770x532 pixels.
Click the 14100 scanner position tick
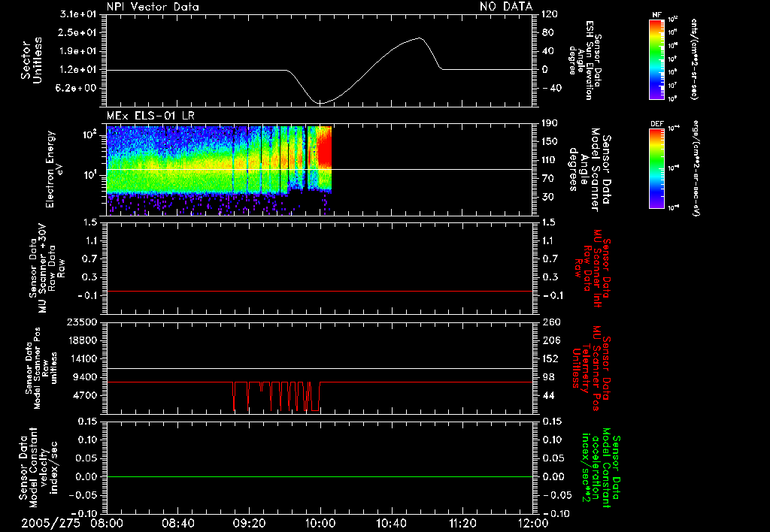(x=82, y=358)
